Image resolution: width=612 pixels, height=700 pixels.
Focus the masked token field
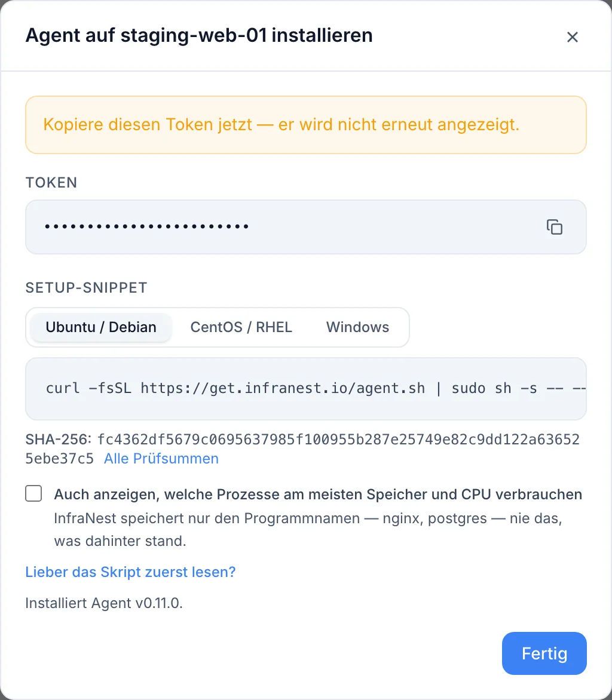coord(305,227)
